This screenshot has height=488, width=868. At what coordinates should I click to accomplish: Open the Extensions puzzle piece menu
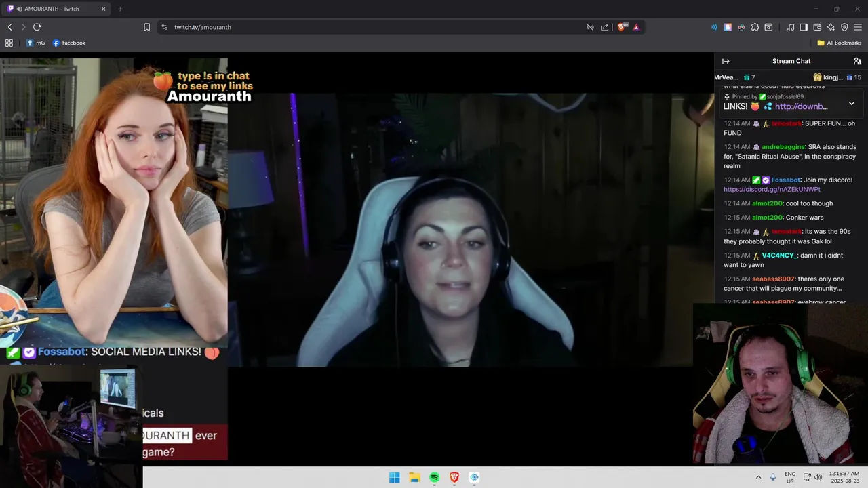point(755,27)
